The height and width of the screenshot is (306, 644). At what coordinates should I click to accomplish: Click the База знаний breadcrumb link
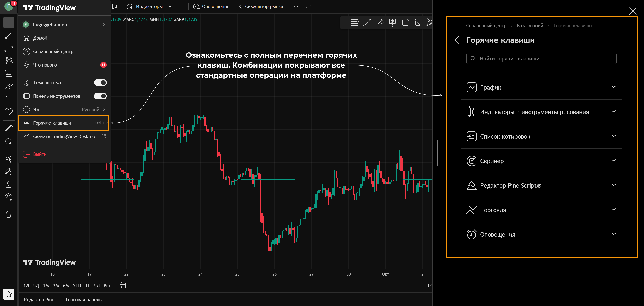pos(530,26)
